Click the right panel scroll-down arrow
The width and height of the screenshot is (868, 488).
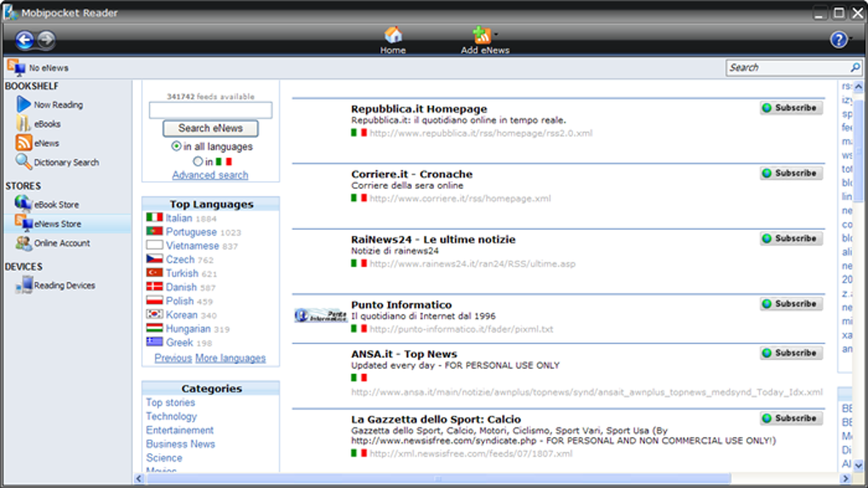pos(858,465)
